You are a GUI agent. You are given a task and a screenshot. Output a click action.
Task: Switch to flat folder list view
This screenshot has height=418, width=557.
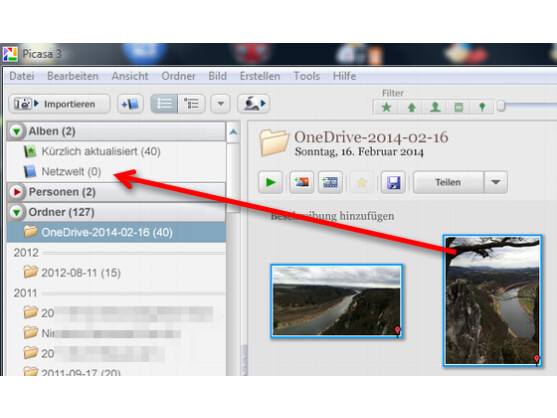[164, 104]
